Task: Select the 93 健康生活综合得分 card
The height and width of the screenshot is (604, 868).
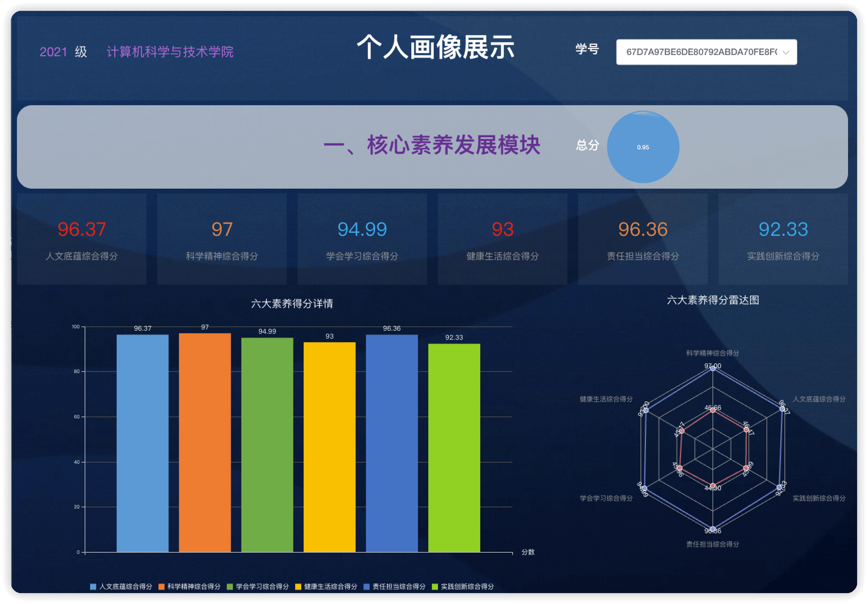Action: 502,239
